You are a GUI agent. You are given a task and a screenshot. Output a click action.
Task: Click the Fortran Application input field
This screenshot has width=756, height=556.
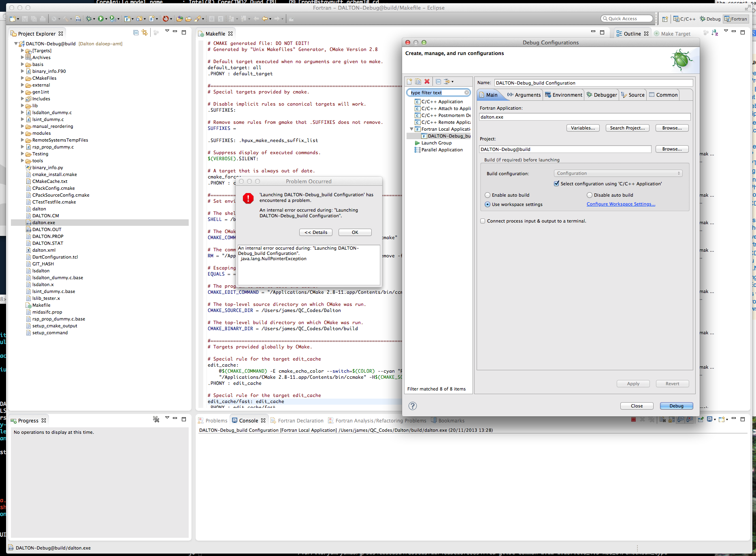point(585,117)
